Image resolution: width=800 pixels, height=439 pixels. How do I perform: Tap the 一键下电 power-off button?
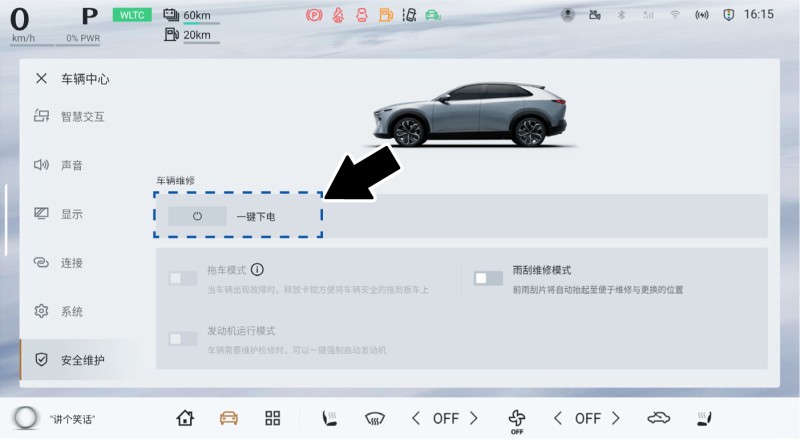click(197, 216)
